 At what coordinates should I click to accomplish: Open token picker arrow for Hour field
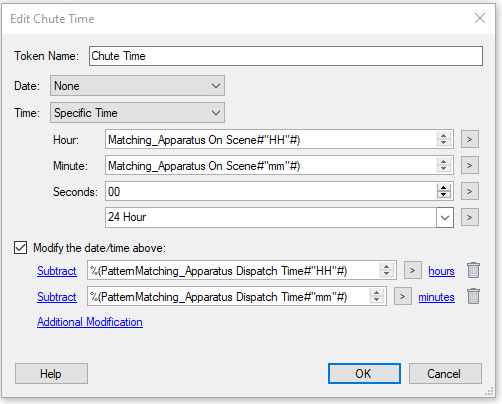pos(470,139)
